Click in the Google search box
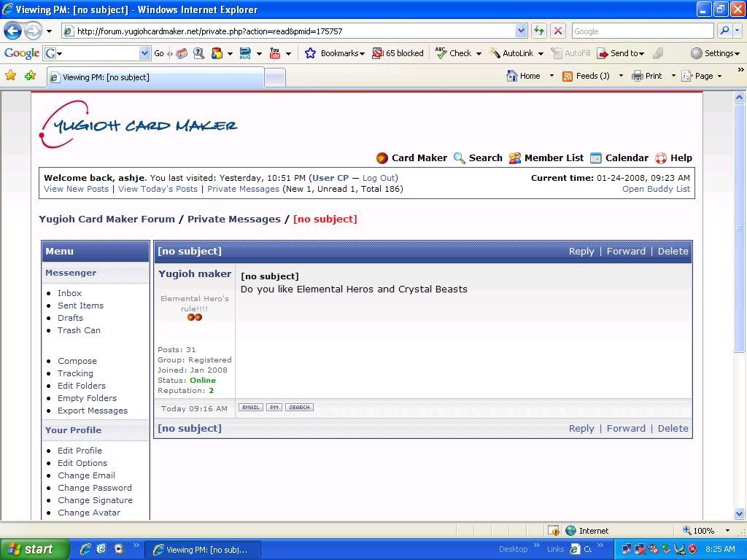The height and width of the screenshot is (560, 747). (642, 31)
